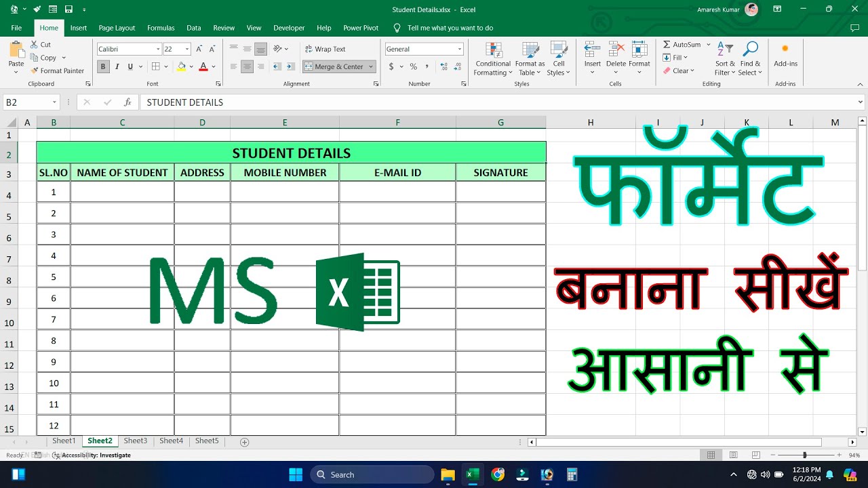The image size is (868, 488).
Task: Toggle Align Left
Action: [x=234, y=66]
